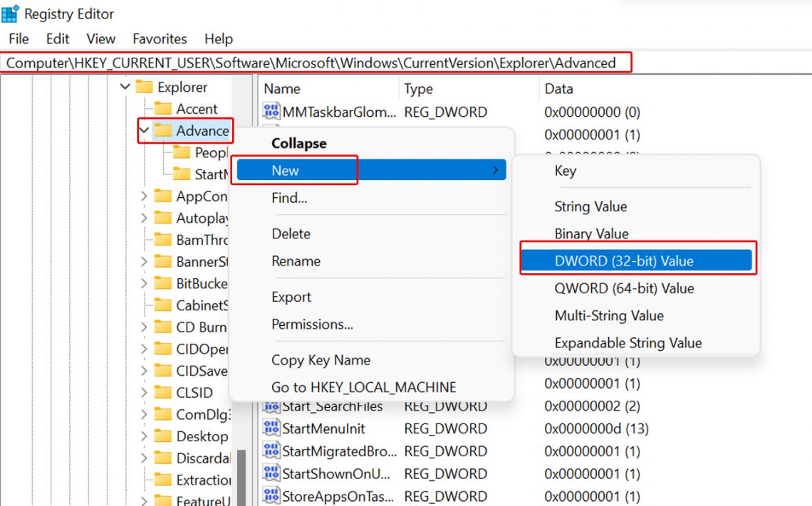Select the Accent folder icon
The height and width of the screenshot is (506, 812).
click(164, 109)
